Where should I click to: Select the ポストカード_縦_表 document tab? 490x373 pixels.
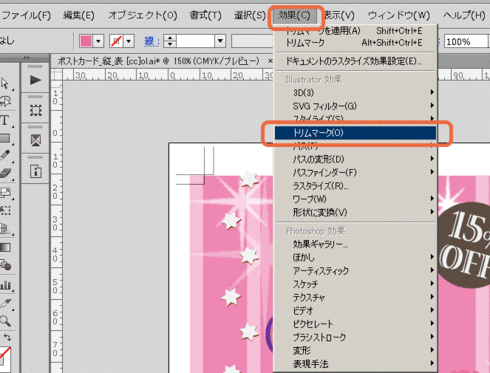(x=158, y=61)
